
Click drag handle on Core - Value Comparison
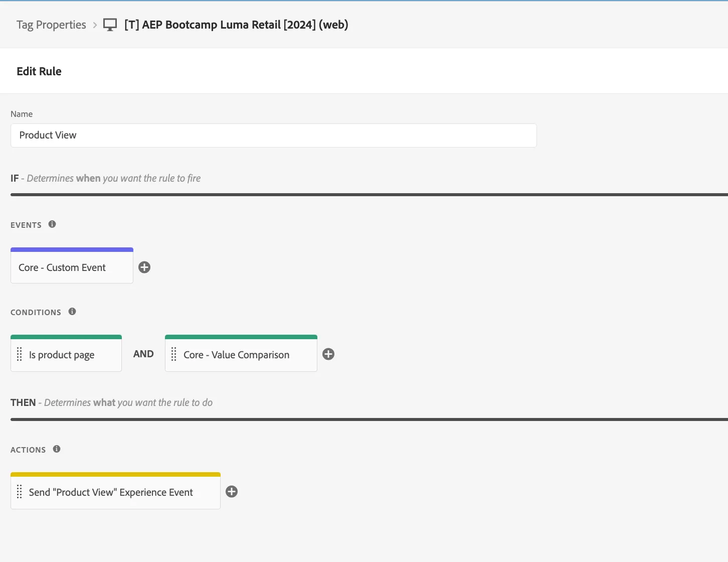point(174,354)
